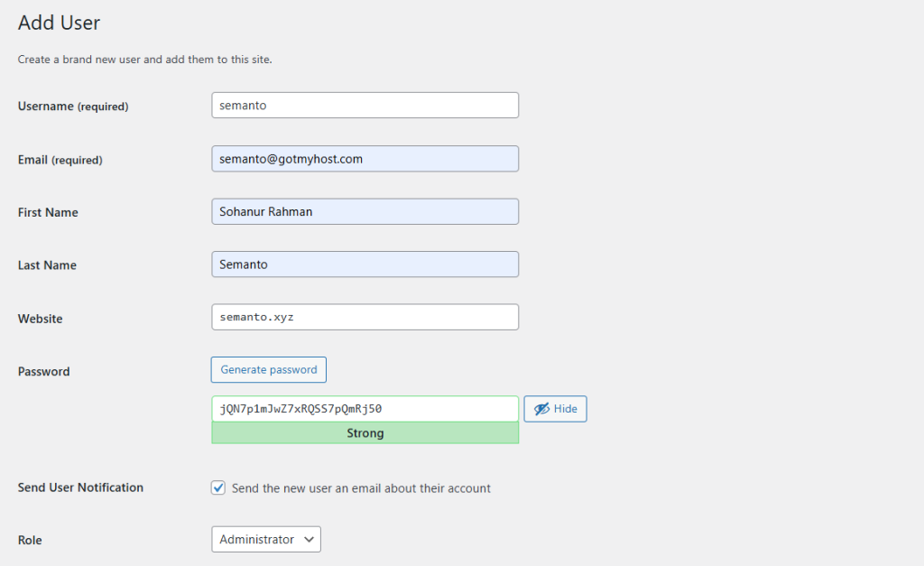Click the Add User page heading
924x566 pixels.
click(60, 23)
